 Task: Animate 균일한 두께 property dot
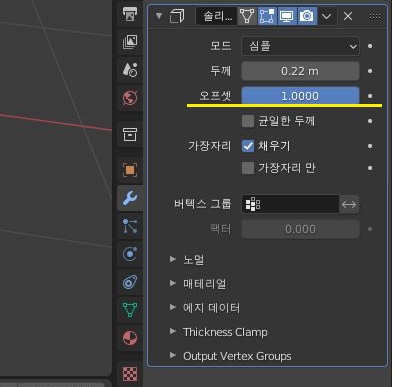pyautogui.click(x=370, y=121)
